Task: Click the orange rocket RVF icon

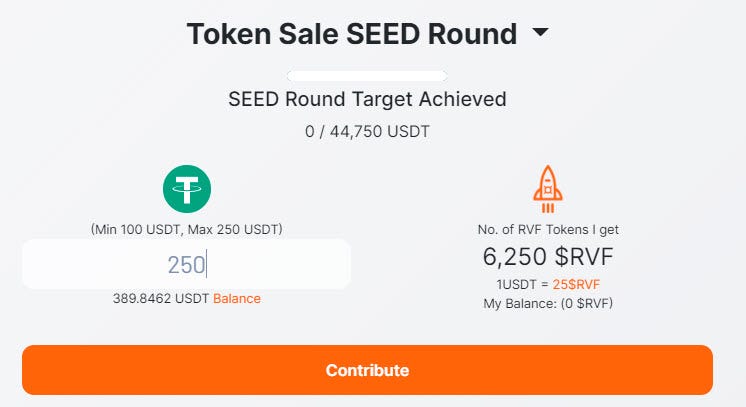Action: [548, 189]
